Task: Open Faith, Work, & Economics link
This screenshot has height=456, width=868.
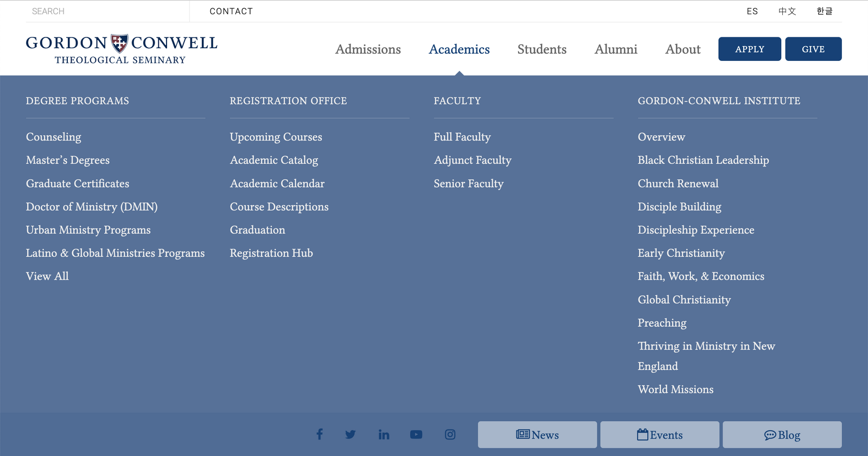Action: click(701, 276)
